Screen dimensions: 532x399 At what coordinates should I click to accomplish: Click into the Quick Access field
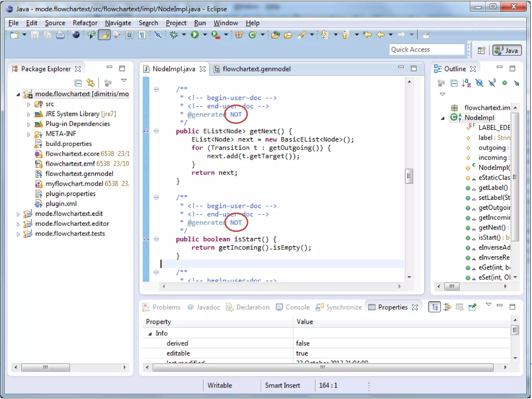tap(427, 49)
